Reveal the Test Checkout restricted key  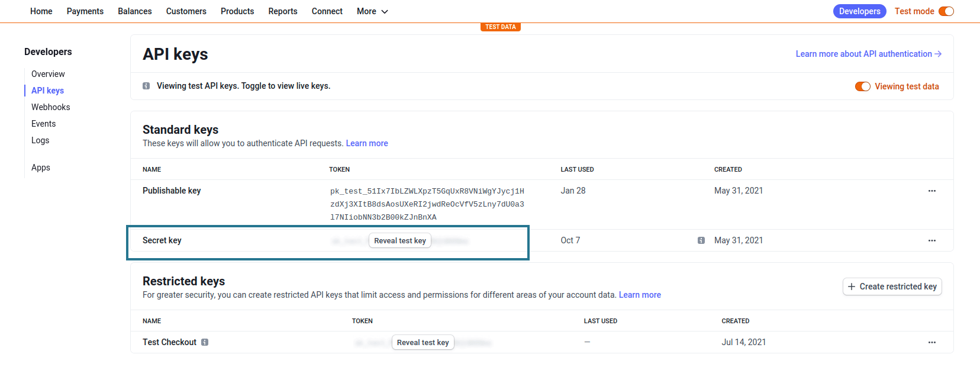coord(423,342)
